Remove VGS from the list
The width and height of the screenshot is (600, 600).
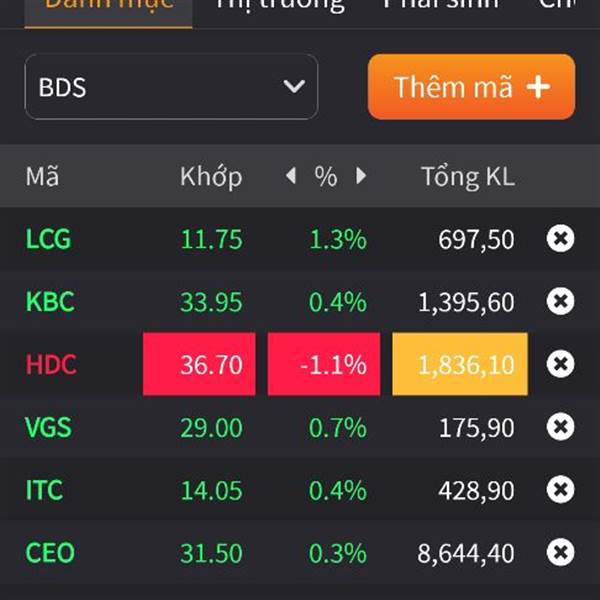tap(560, 427)
